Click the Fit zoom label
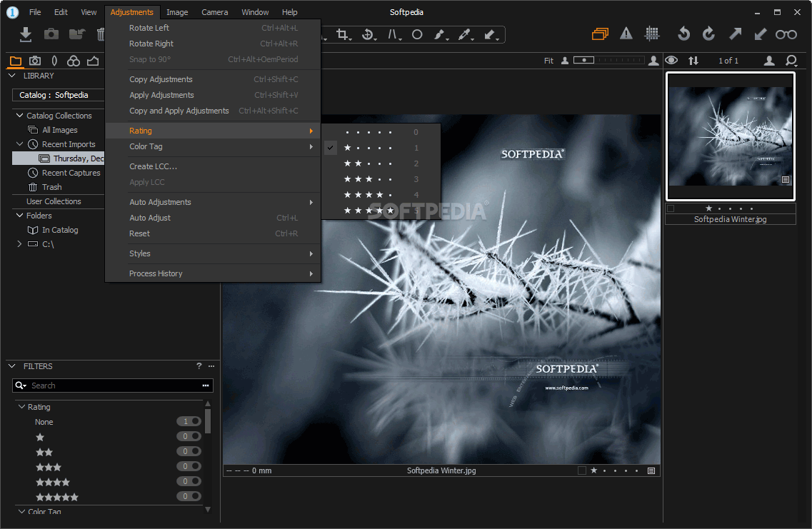 pos(548,61)
